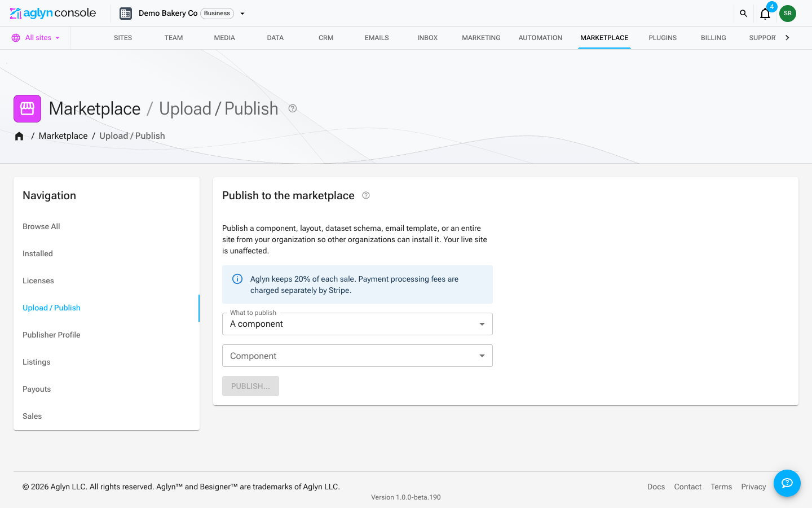This screenshot has height=508, width=812.
Task: Switch to the Automation tab
Action: click(x=540, y=38)
